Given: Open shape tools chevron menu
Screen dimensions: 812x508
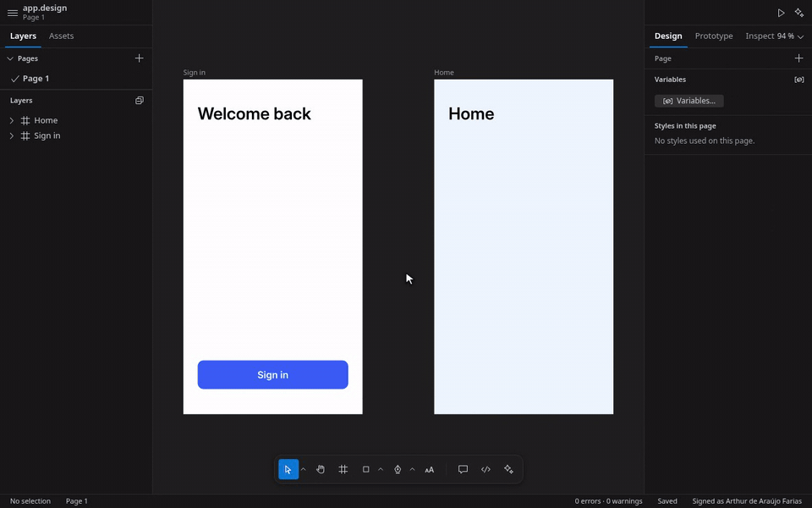Looking at the screenshot, I should [x=381, y=470].
